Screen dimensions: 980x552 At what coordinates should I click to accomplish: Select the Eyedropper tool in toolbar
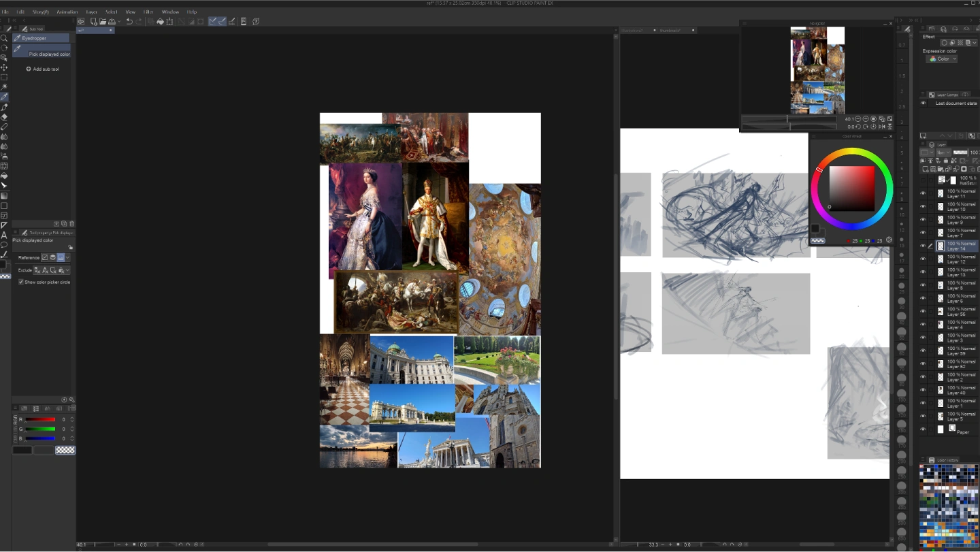point(4,97)
